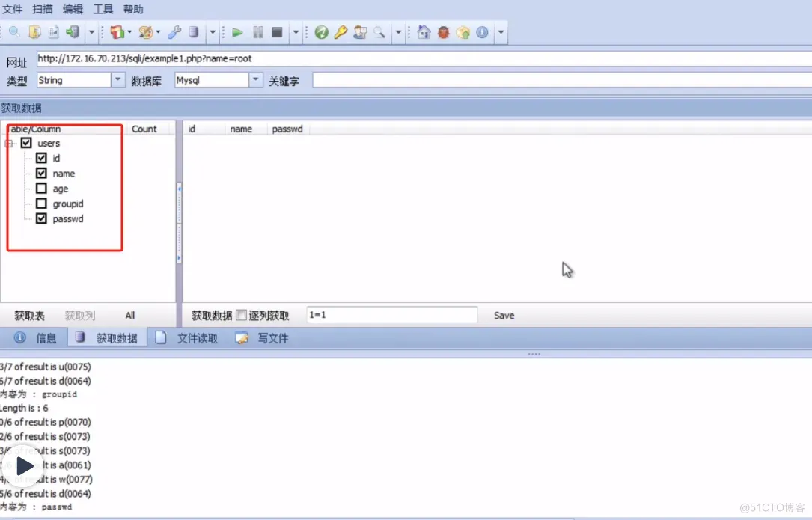
Task: Click the yellow key toolbar icon
Action: coord(341,32)
